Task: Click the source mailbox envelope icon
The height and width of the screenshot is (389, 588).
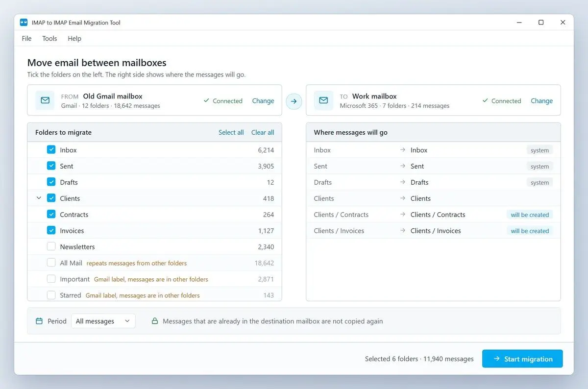Action: 45,100
